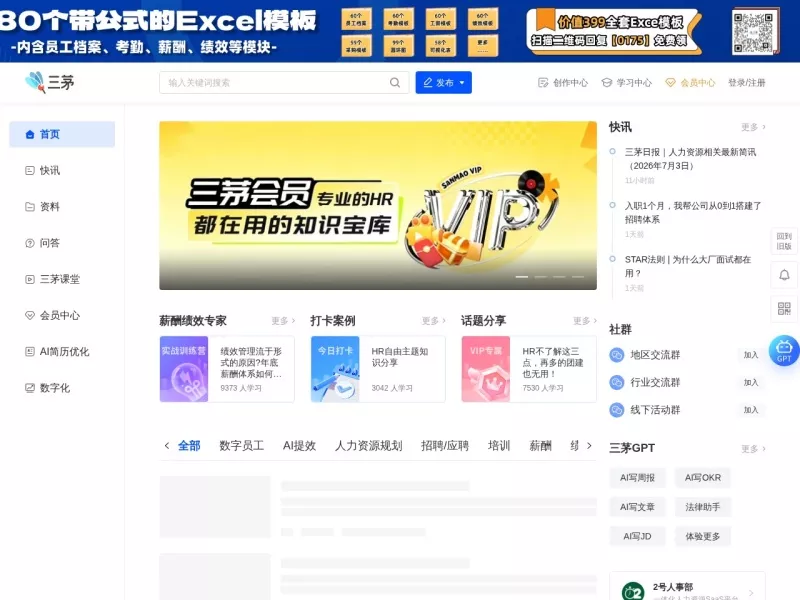Click the QR code icon on the right edge
Image resolution: width=800 pixels, height=600 pixels.
tap(784, 308)
